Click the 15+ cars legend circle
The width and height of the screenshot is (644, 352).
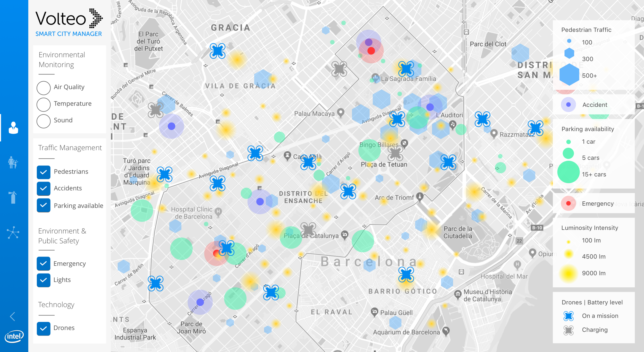tap(569, 172)
